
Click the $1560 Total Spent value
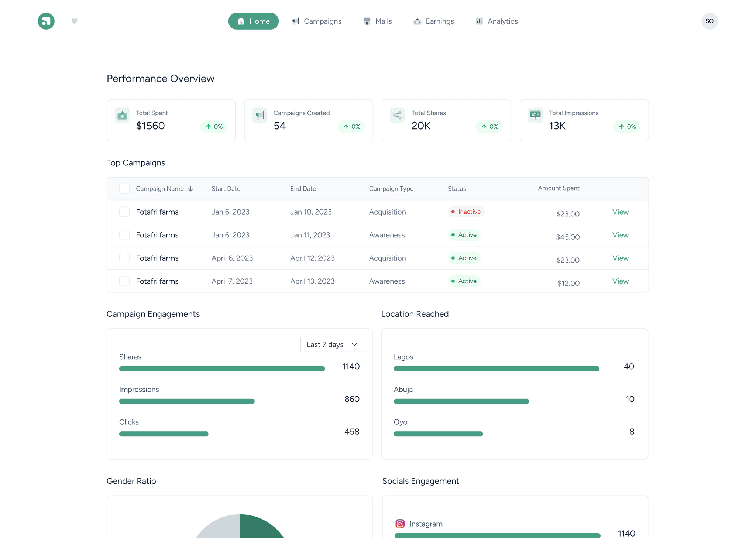click(150, 126)
